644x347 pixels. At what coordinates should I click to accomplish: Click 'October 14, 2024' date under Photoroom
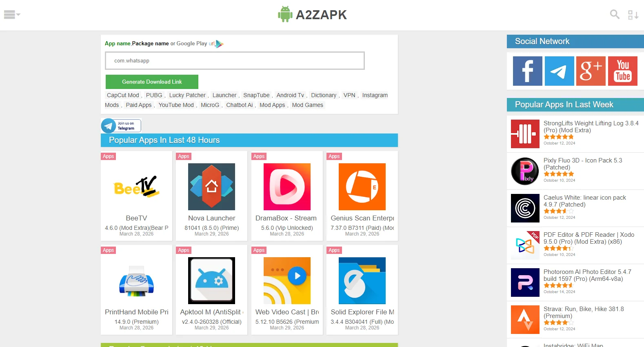pos(559,292)
